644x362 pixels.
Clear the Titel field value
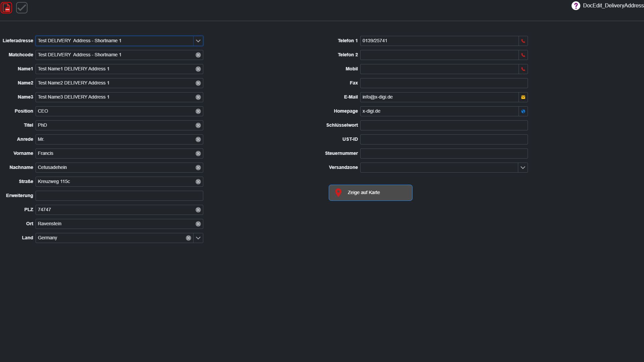click(x=198, y=125)
